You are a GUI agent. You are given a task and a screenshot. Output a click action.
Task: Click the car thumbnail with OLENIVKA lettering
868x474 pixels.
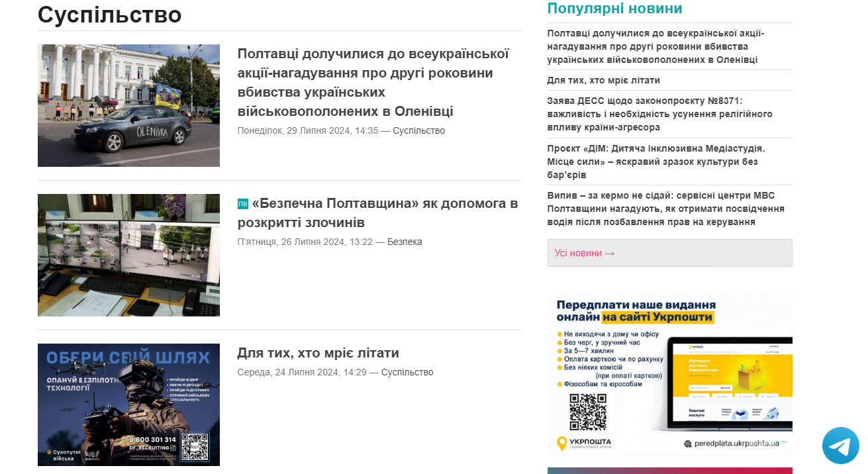coord(128,105)
